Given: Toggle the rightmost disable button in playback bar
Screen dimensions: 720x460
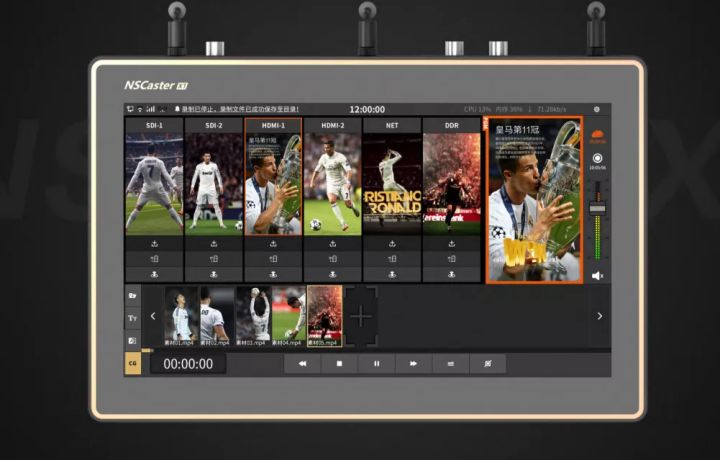Looking at the screenshot, I should click(x=487, y=364).
